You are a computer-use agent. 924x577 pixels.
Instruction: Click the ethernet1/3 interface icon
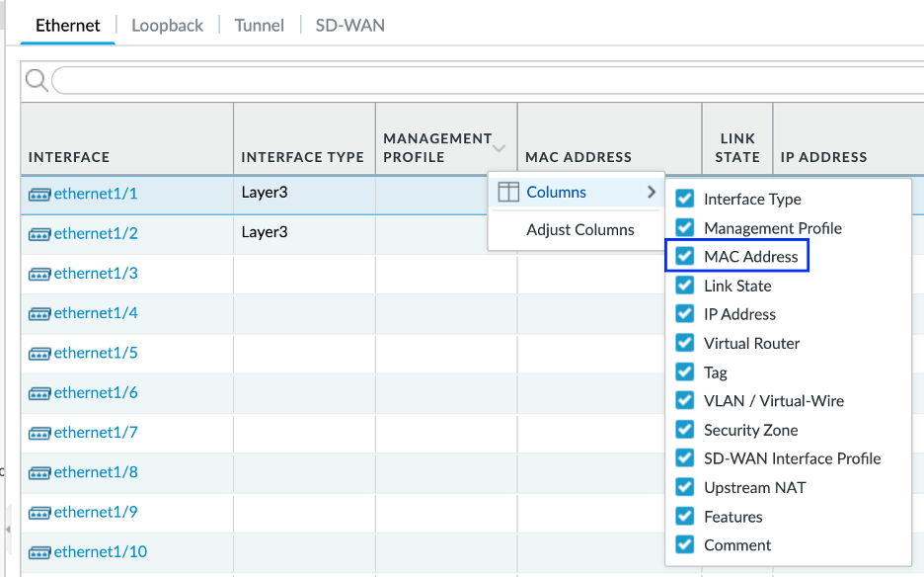pyautogui.click(x=39, y=274)
